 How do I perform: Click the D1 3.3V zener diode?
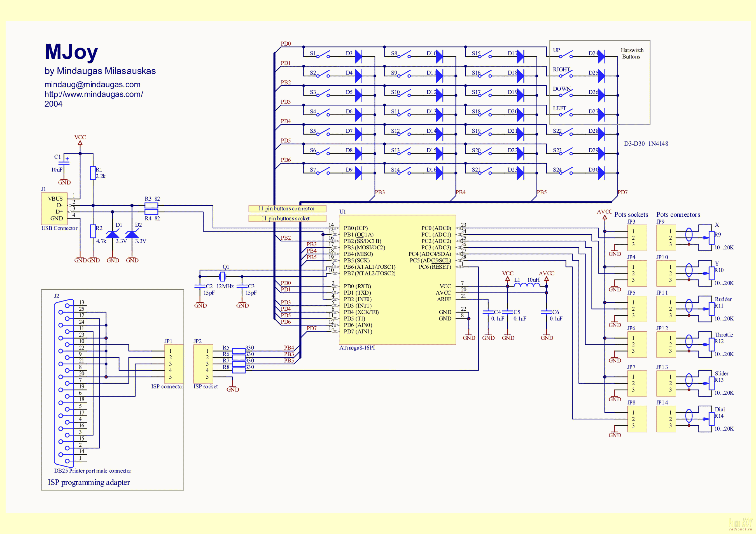[x=113, y=235]
